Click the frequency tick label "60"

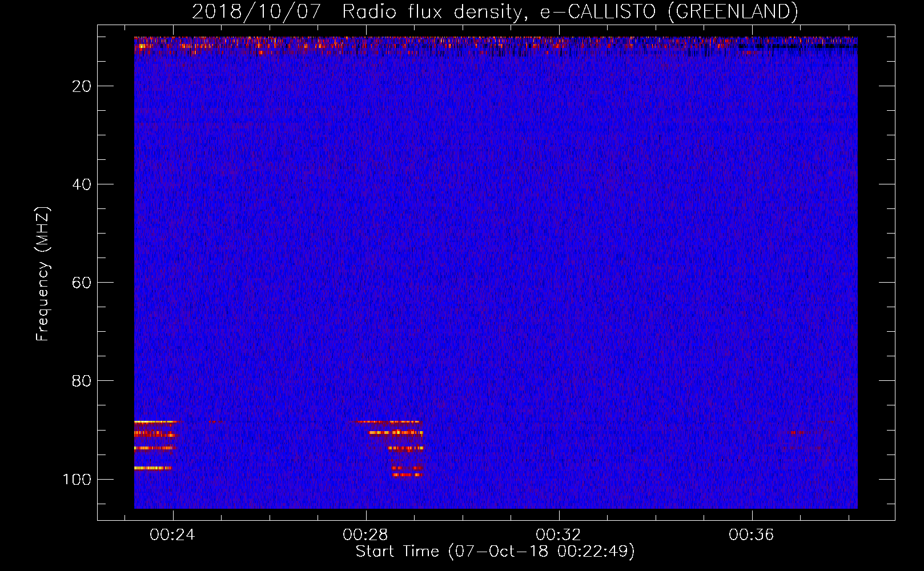pos(82,283)
